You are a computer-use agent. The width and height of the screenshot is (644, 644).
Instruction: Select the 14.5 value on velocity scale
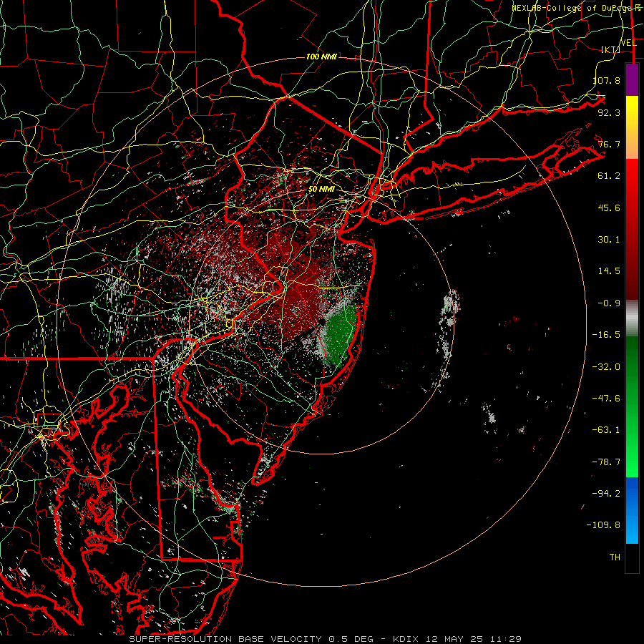609,271
